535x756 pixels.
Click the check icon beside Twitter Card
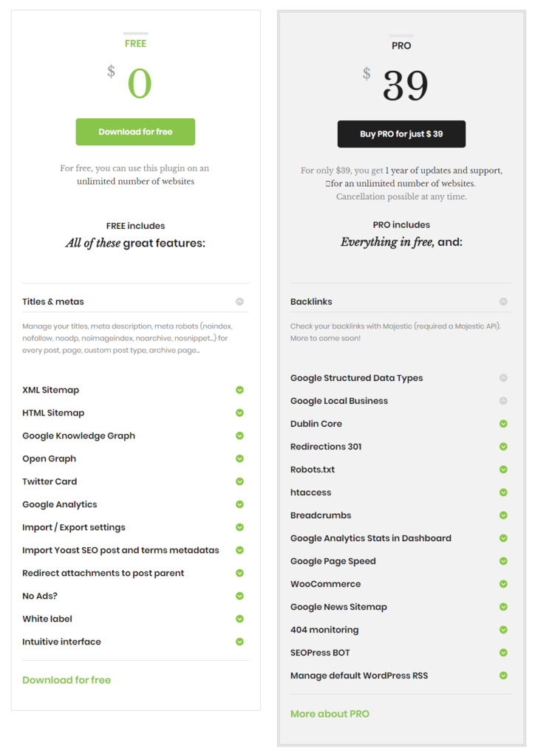(x=239, y=481)
